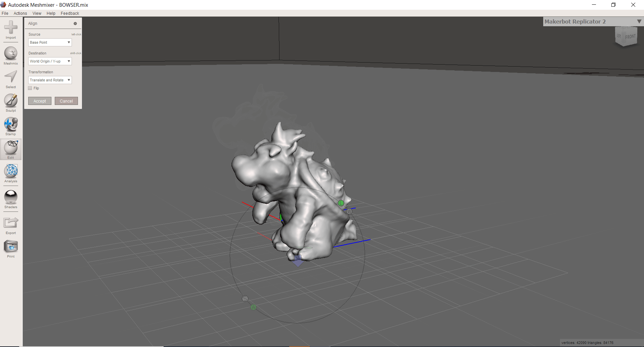644x347 pixels.
Task: Open Align panel gear settings
Action: coord(75,24)
